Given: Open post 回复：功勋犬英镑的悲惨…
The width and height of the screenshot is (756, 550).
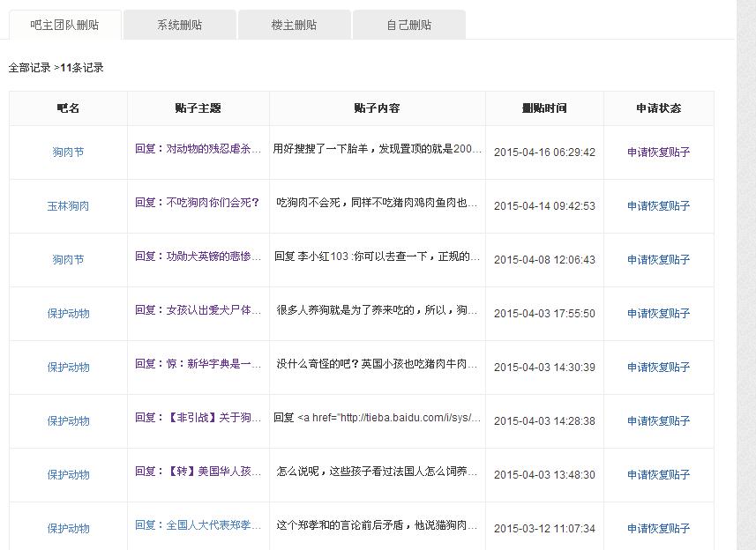Looking at the screenshot, I should (198, 256).
